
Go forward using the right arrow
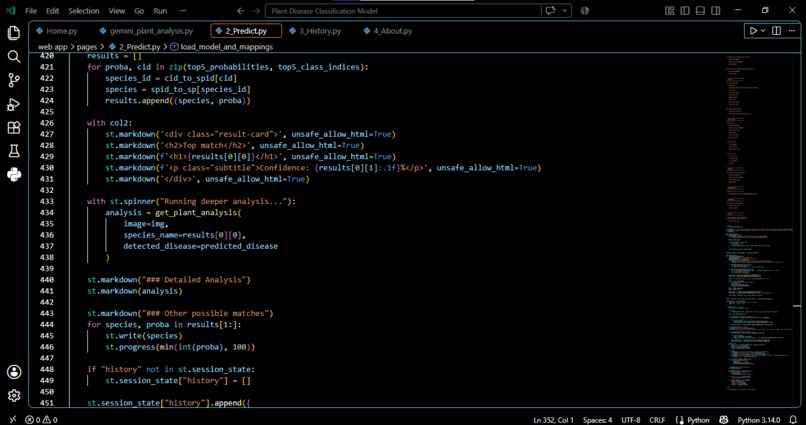(x=257, y=11)
